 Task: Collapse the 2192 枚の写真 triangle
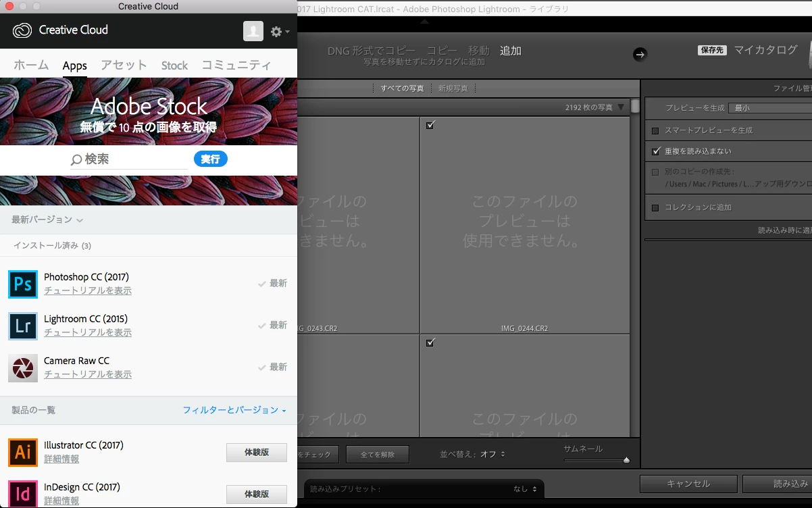click(621, 107)
